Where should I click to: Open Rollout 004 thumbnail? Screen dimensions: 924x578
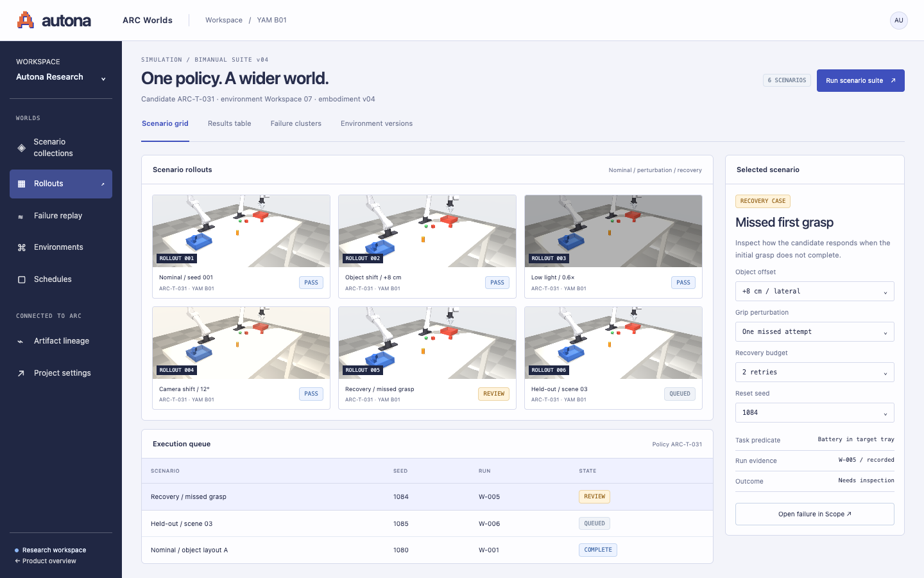[241, 343]
